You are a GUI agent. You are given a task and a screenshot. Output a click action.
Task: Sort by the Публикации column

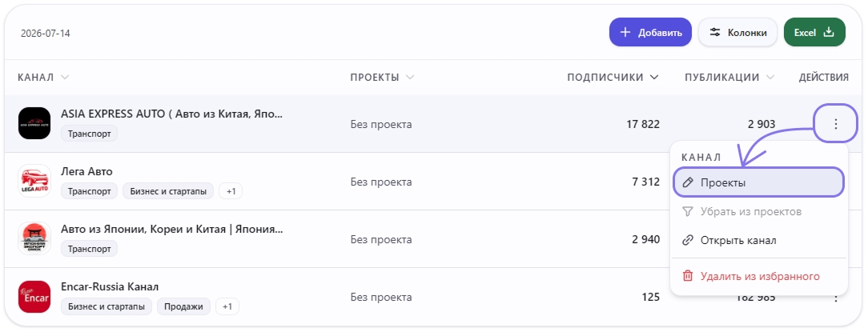pyautogui.click(x=729, y=77)
